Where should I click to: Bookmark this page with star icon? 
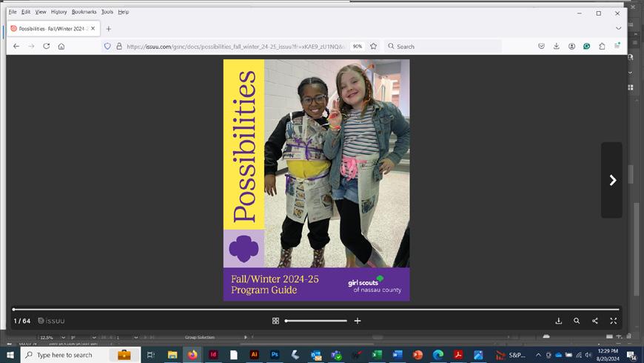(373, 46)
